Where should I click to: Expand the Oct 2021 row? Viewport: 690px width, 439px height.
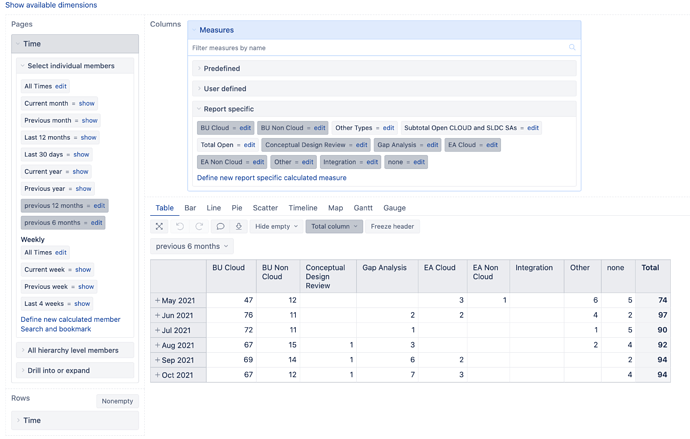pyautogui.click(x=157, y=375)
